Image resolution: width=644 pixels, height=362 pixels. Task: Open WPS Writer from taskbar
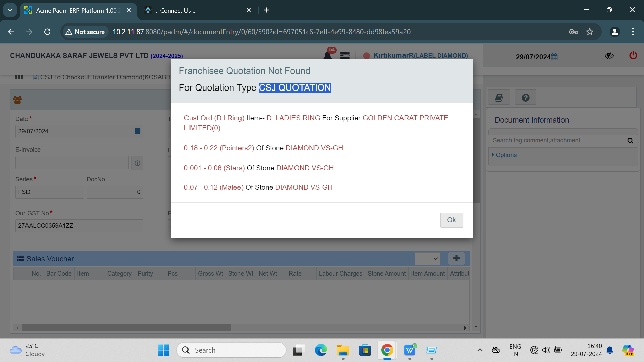coord(410,350)
